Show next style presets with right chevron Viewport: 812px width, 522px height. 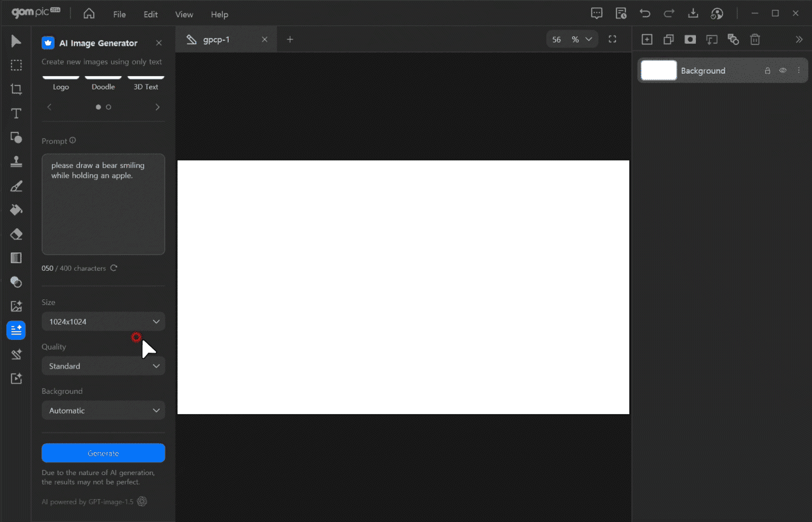tap(157, 107)
